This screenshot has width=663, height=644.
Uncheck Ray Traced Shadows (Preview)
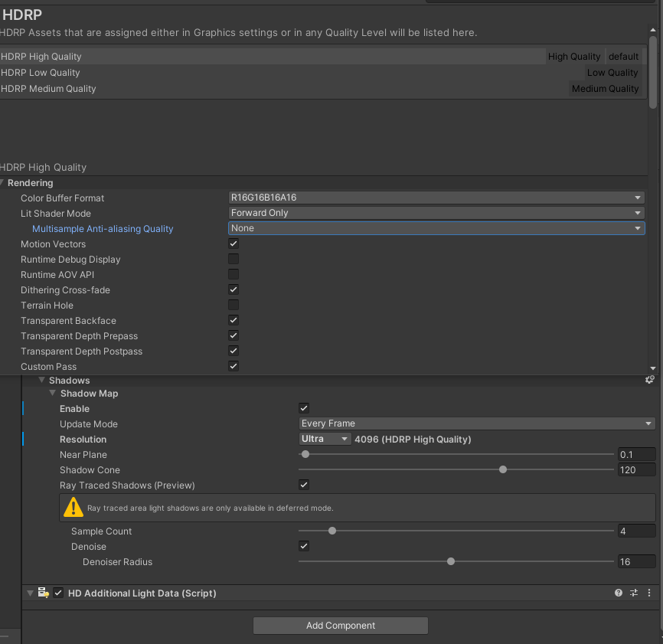tap(304, 485)
